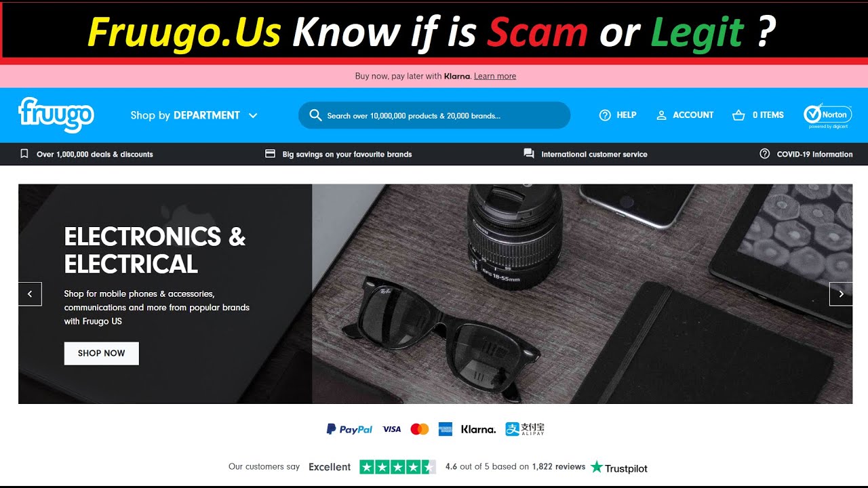This screenshot has width=868, height=488.
Task: Follow the Klarna Learn more link
Action: click(495, 76)
